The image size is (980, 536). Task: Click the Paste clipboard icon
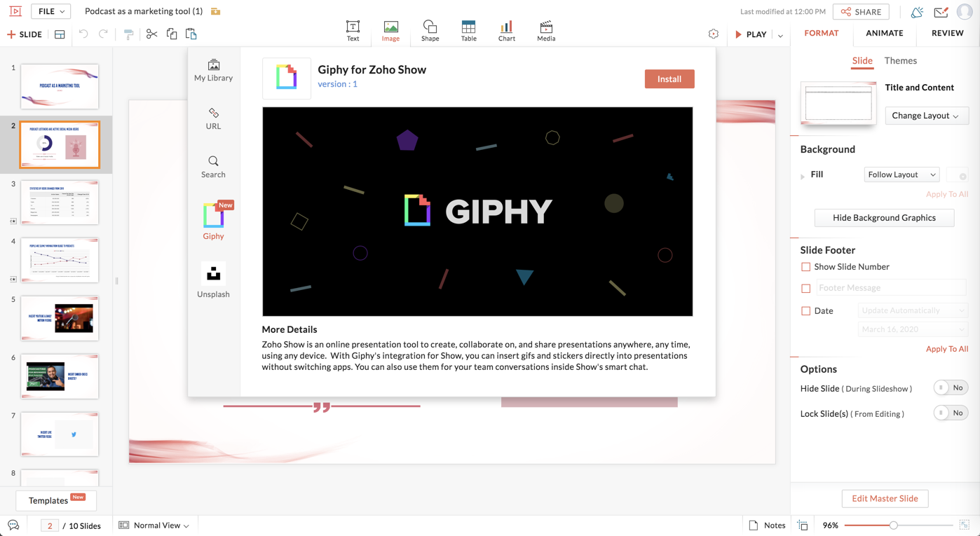[191, 34]
